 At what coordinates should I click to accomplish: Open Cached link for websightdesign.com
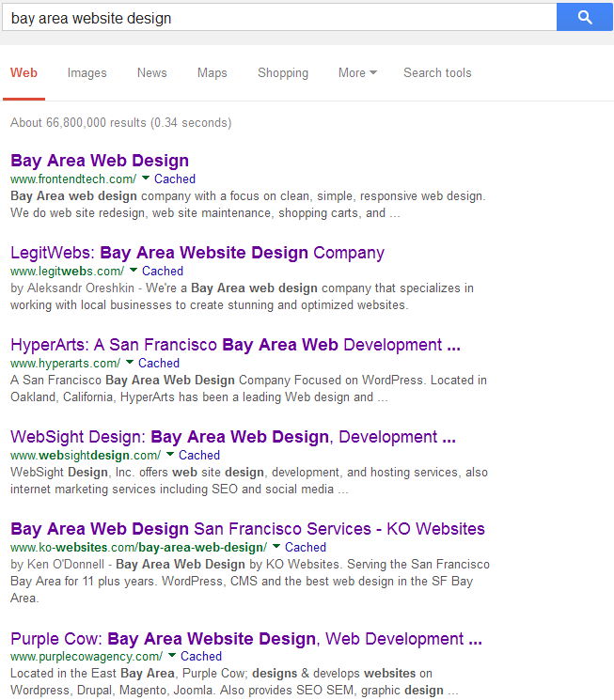click(x=199, y=455)
